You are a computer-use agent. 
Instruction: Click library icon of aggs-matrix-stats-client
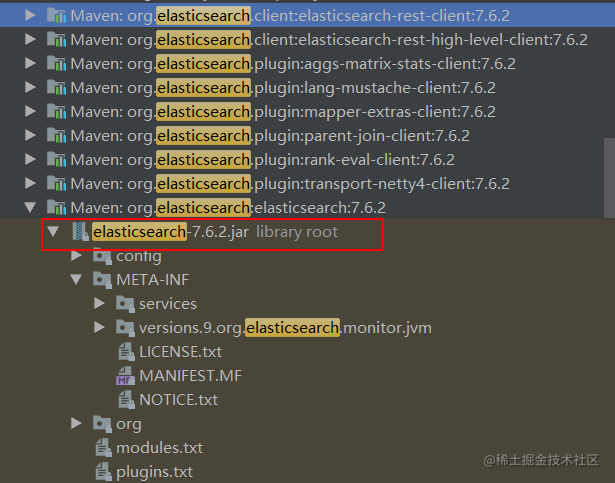click(56, 63)
